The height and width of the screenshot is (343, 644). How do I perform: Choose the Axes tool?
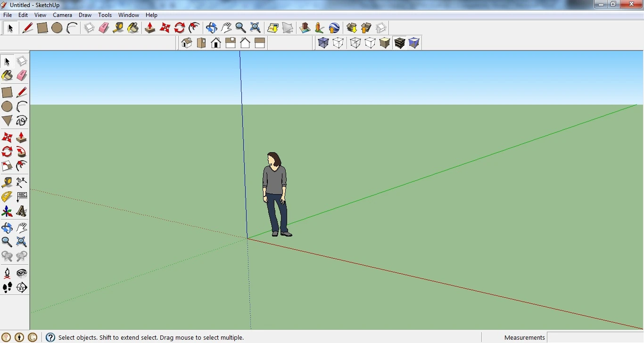(x=7, y=212)
